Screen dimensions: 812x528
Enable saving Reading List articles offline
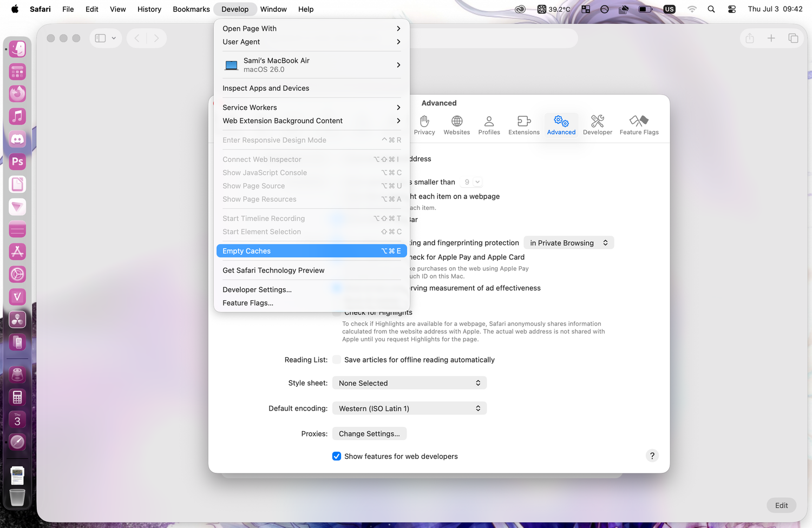[337, 360]
